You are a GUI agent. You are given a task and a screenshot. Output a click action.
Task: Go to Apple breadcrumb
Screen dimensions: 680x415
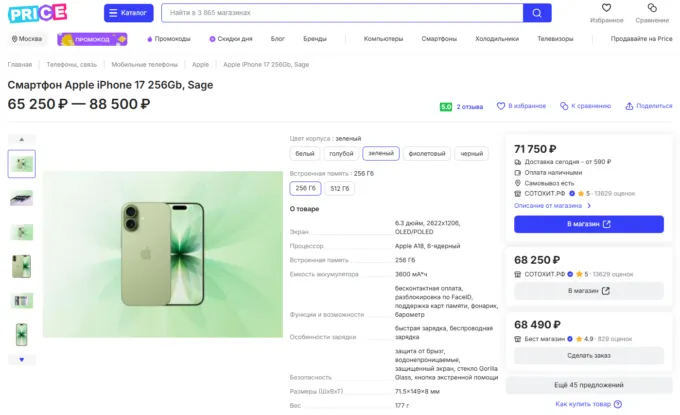[200, 65]
